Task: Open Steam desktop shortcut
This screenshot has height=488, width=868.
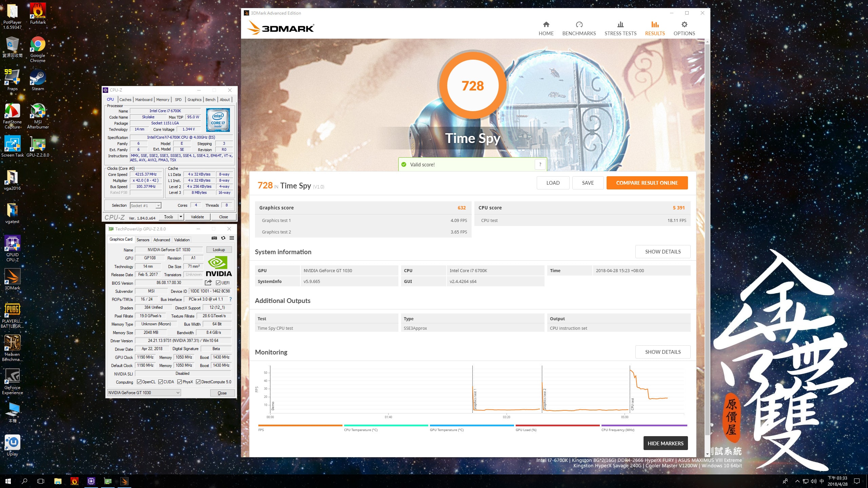Action: pyautogui.click(x=38, y=80)
